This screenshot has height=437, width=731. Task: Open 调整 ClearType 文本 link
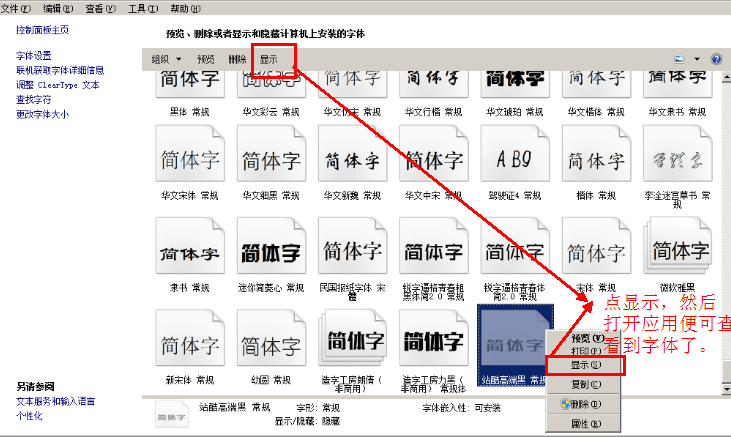click(57, 85)
